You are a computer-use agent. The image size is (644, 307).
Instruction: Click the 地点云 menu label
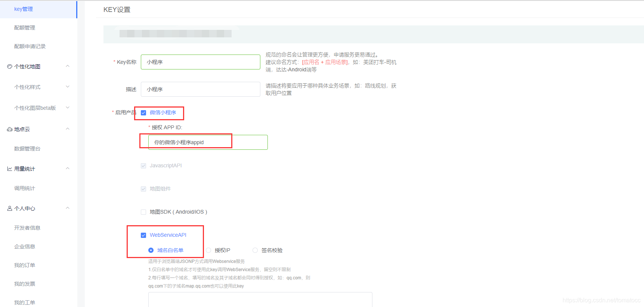(x=22, y=129)
